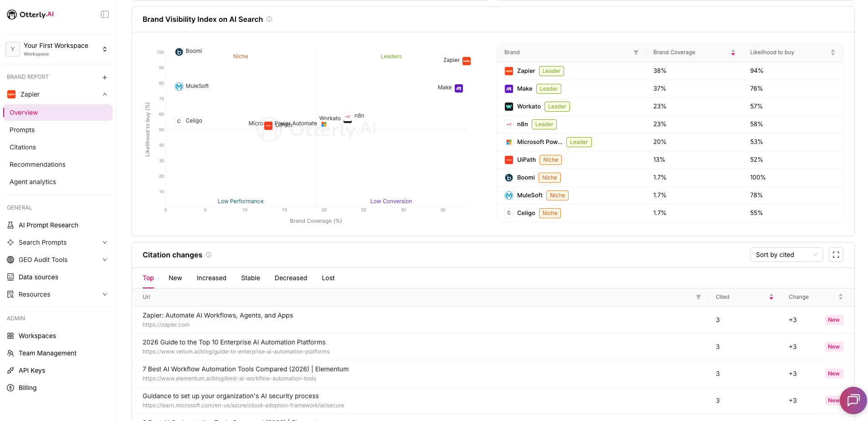
Task: Open the chat support widget
Action: tap(853, 400)
